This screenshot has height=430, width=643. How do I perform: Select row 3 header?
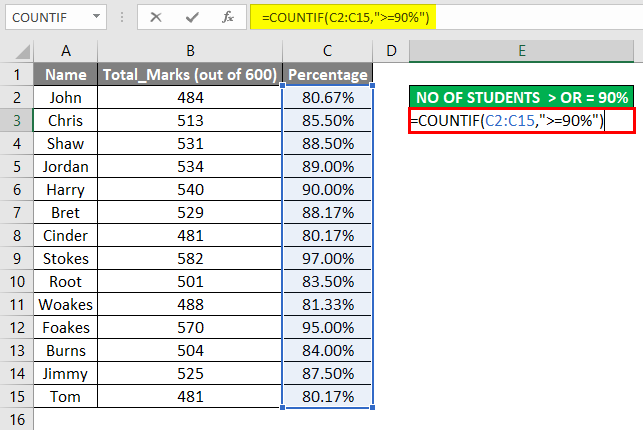[17, 121]
